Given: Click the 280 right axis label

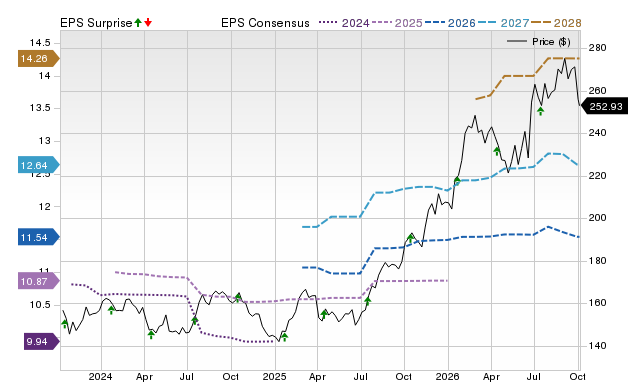Looking at the screenshot, I should [x=597, y=48].
